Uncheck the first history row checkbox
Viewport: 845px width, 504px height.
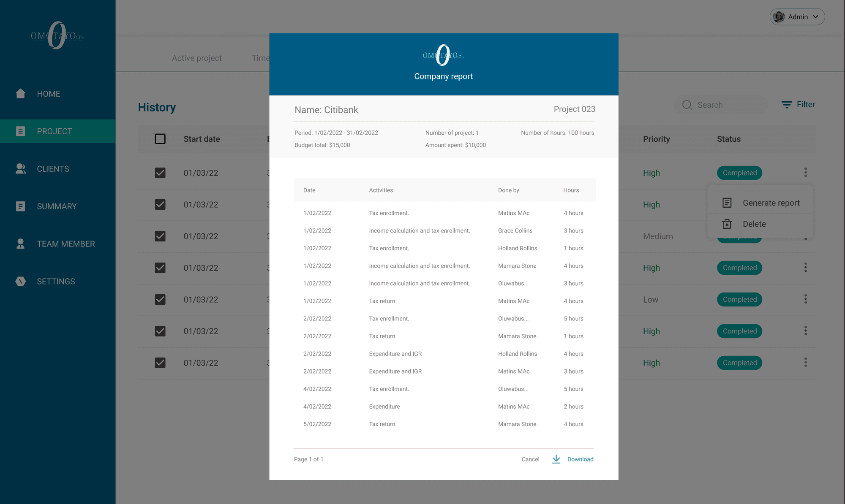click(160, 173)
